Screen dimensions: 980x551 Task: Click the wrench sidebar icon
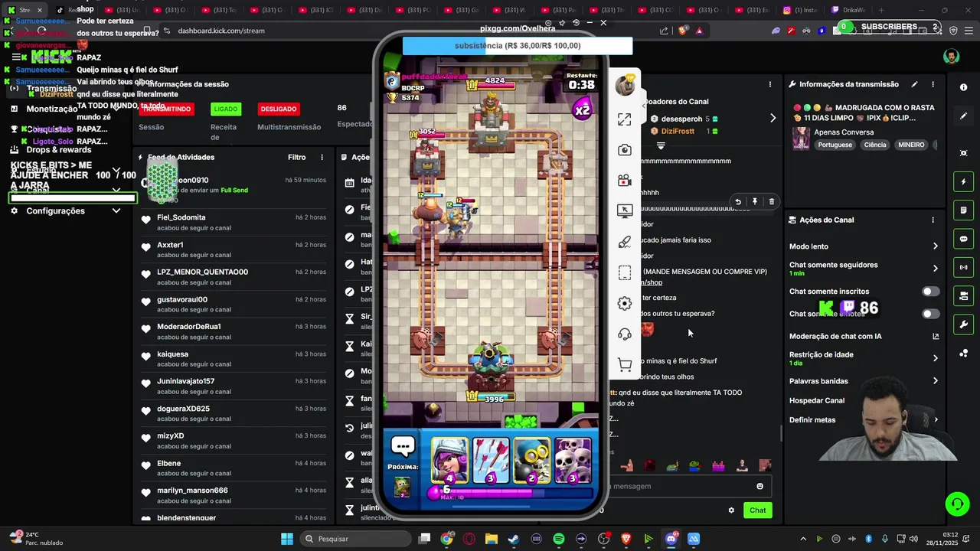(x=963, y=324)
